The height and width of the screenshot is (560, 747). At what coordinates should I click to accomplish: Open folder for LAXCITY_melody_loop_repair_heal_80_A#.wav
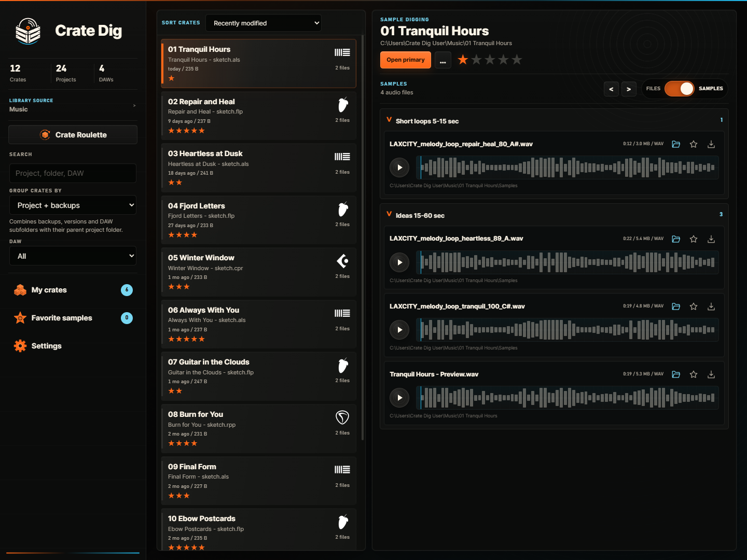coord(676,144)
